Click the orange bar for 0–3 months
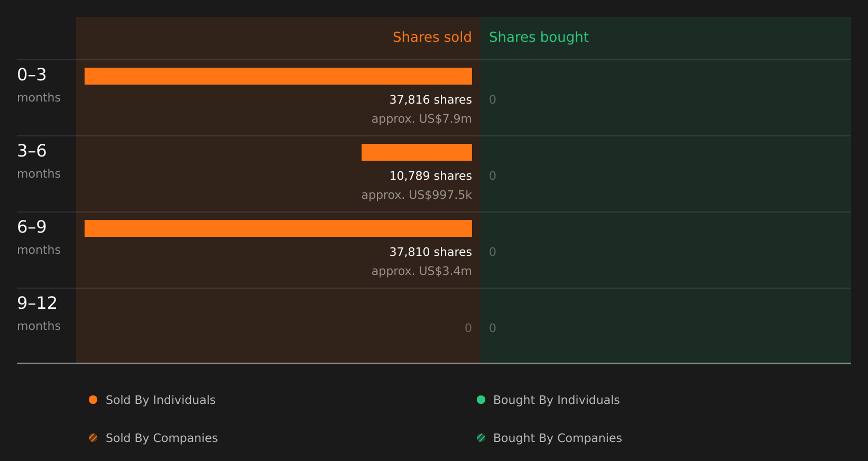This screenshot has width=868, height=461. [x=278, y=76]
